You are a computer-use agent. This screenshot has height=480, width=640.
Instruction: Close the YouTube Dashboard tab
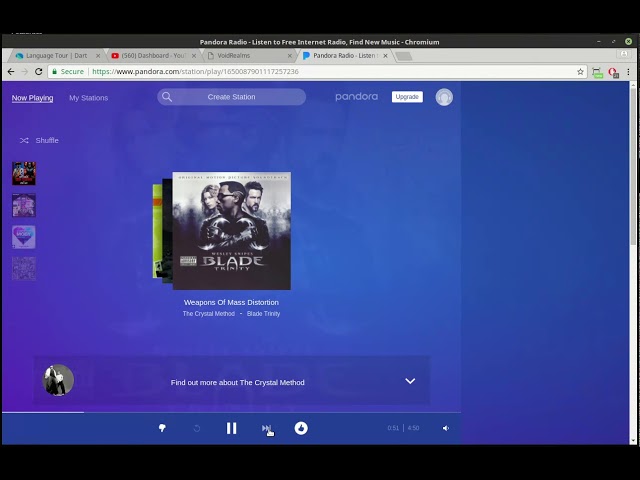coord(194,56)
